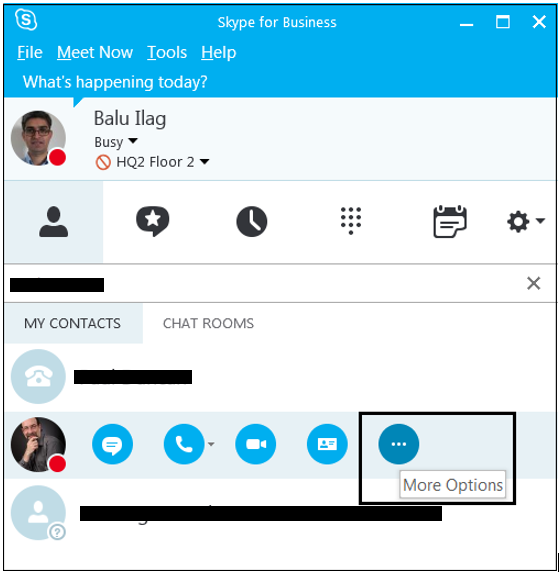Image resolution: width=559 pixels, height=572 pixels.
Task: Open the File menu
Action: (30, 53)
